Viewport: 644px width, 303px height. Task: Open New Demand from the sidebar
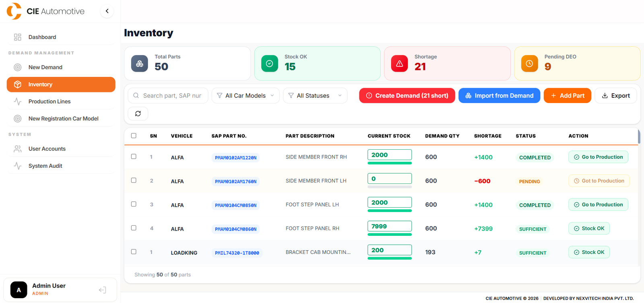pos(61,67)
